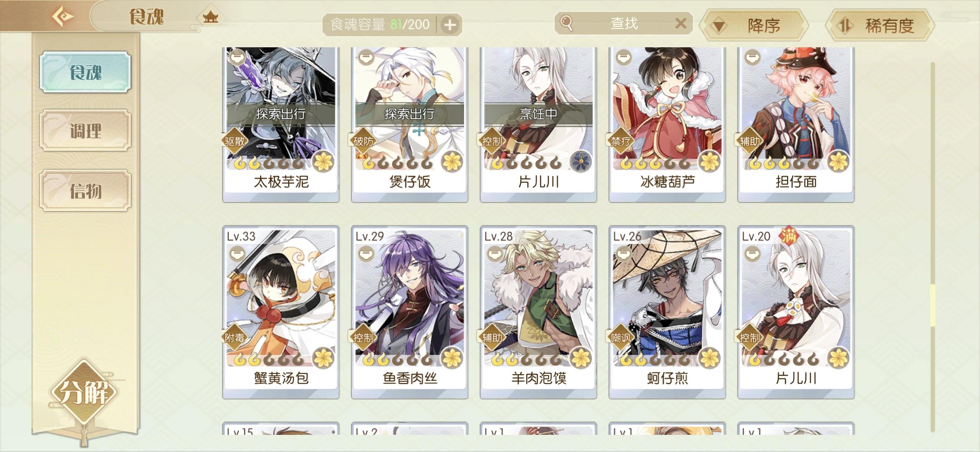Switch to the 调理 tab
This screenshot has width=980, height=452.
(x=85, y=131)
